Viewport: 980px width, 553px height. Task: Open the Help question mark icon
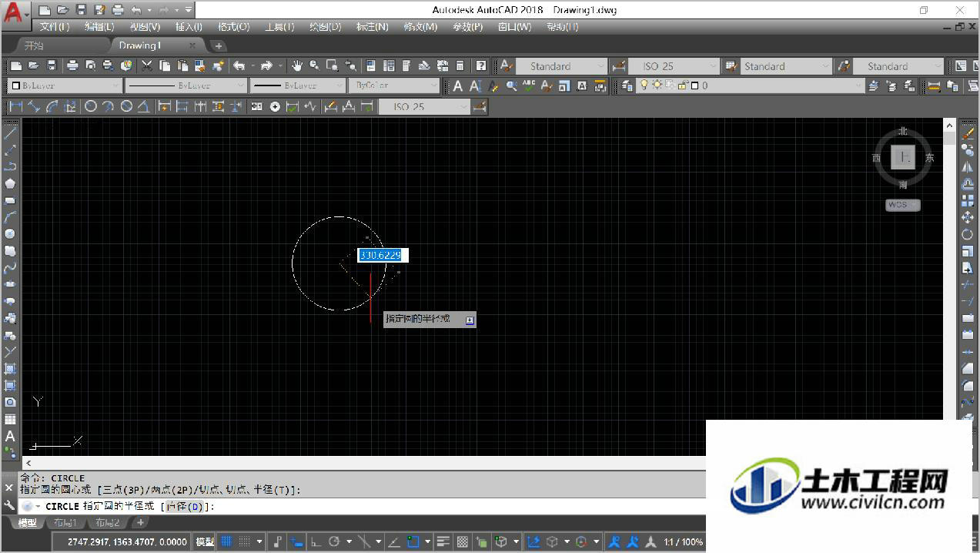pos(480,65)
